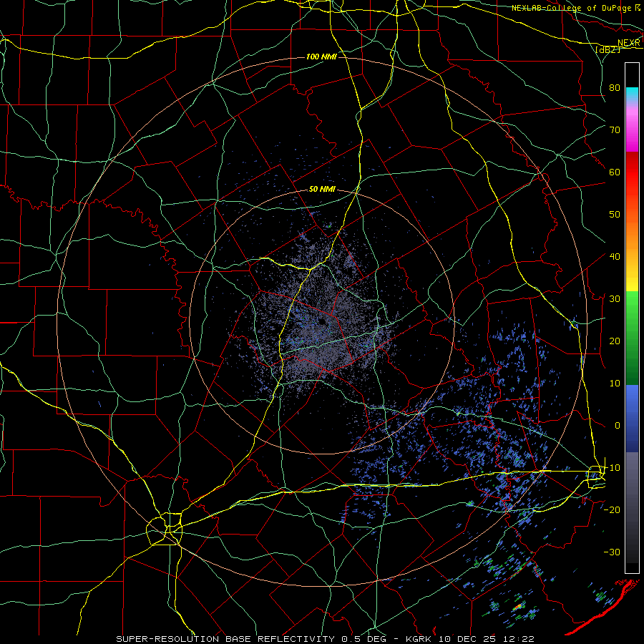The width and height of the screenshot is (644, 644).
Task: Click the 60 value on the dBZ scale
Action: coord(615,172)
